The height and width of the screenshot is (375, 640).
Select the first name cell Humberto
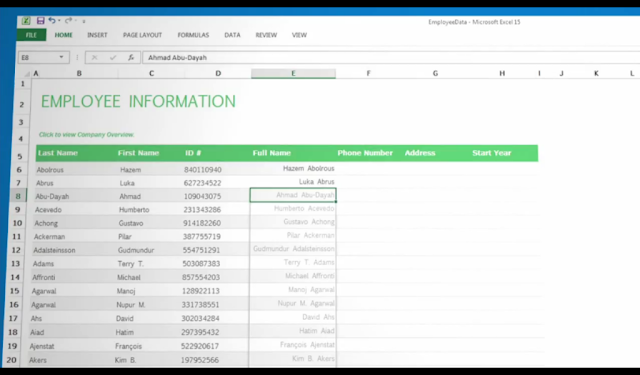134,210
